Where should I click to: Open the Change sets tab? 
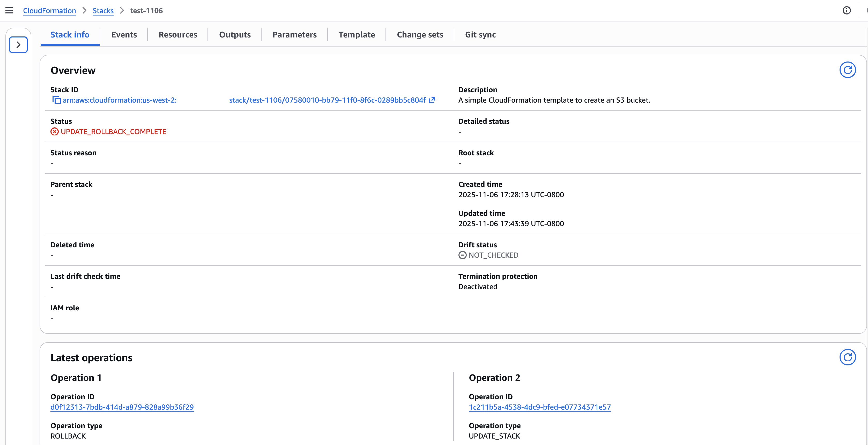point(420,35)
